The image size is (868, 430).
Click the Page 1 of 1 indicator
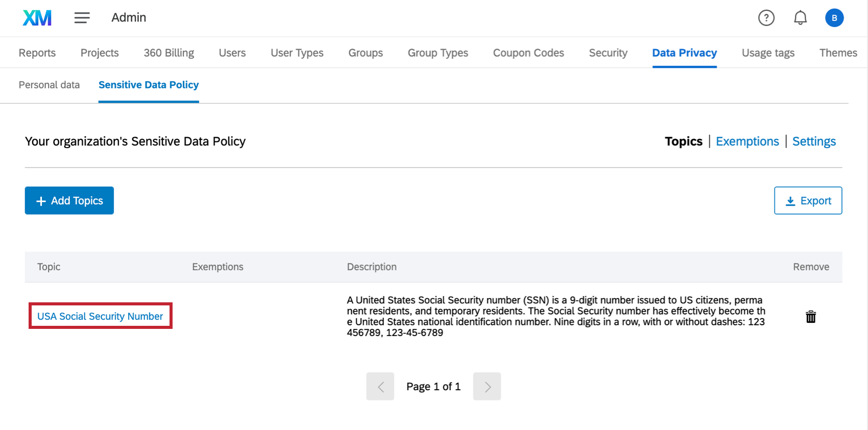click(433, 387)
